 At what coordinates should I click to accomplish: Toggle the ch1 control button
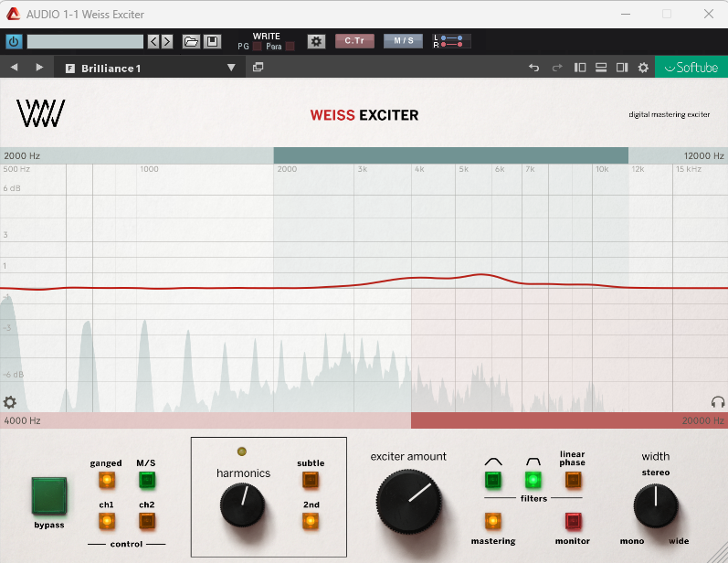(x=106, y=521)
